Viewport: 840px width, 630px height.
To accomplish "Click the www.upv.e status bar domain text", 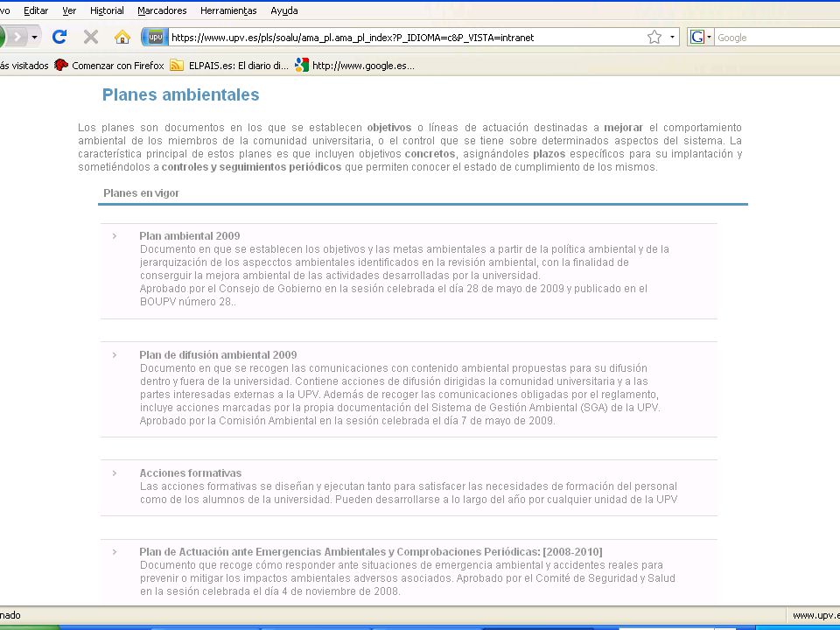I will tap(815, 615).
